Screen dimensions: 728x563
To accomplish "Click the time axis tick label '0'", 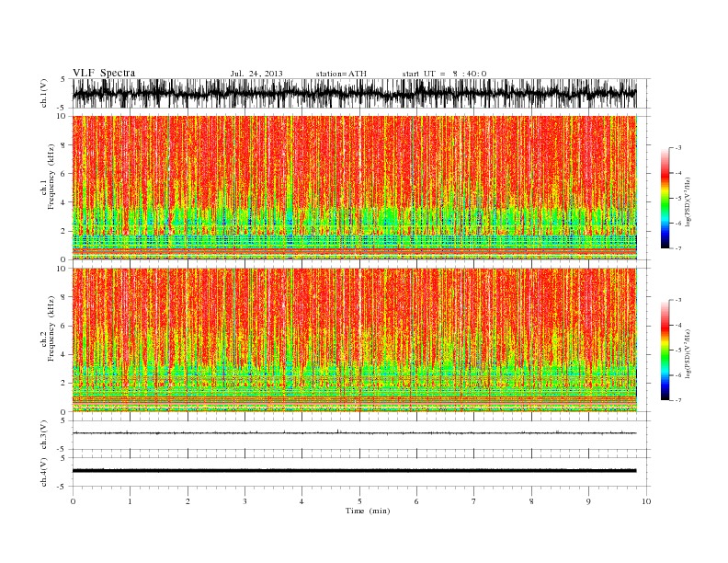I will [x=73, y=501].
